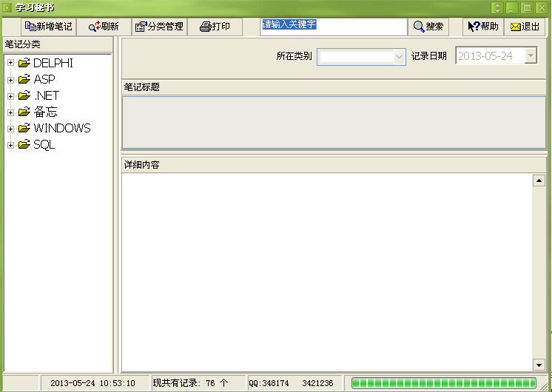Viewport: 552px width, 392px height.
Task: Select the .NET category label
Action: [47, 95]
